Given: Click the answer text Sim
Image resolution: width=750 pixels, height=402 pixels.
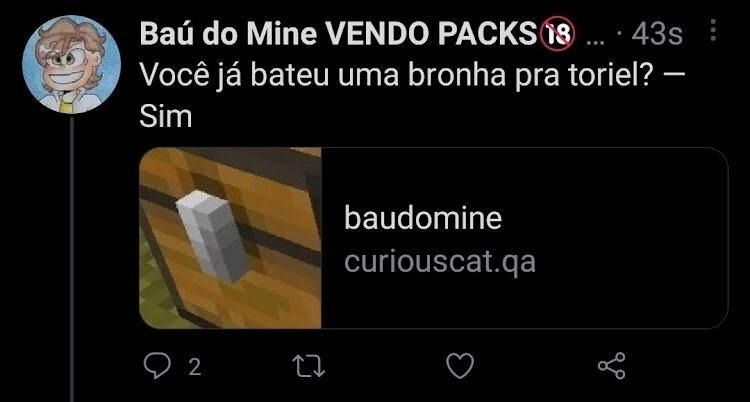Looking at the screenshot, I should pos(165,117).
